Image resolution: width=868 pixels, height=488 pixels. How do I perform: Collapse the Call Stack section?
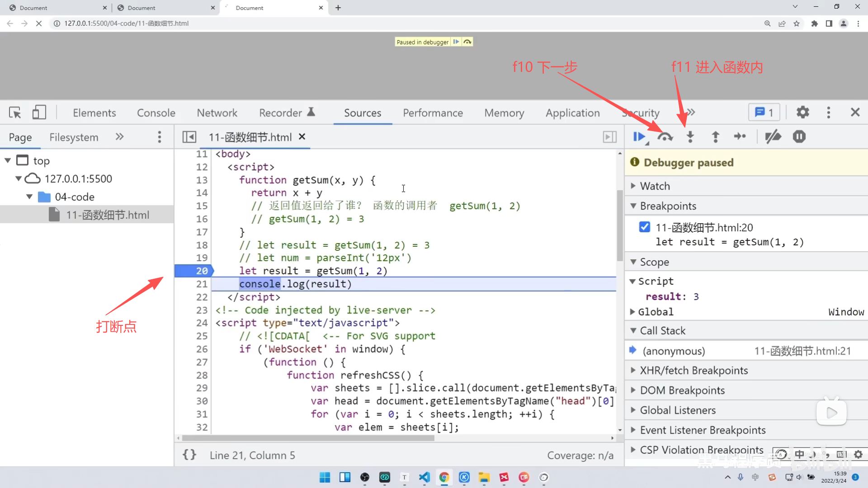pyautogui.click(x=746, y=330)
